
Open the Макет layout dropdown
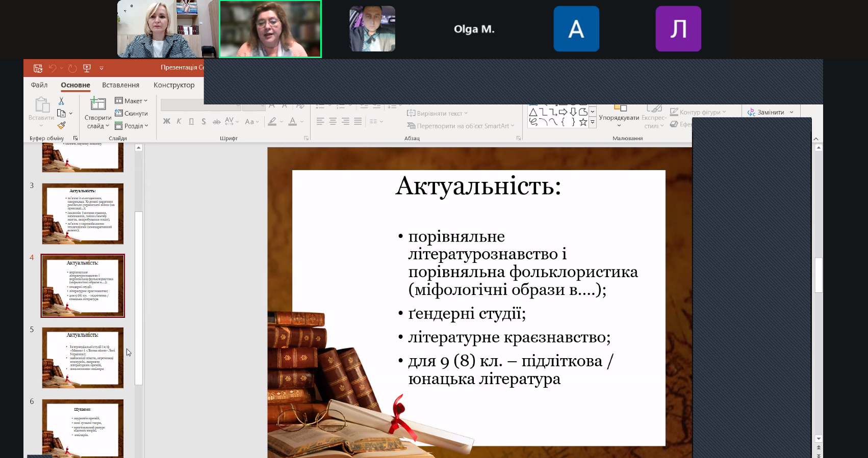pos(132,100)
